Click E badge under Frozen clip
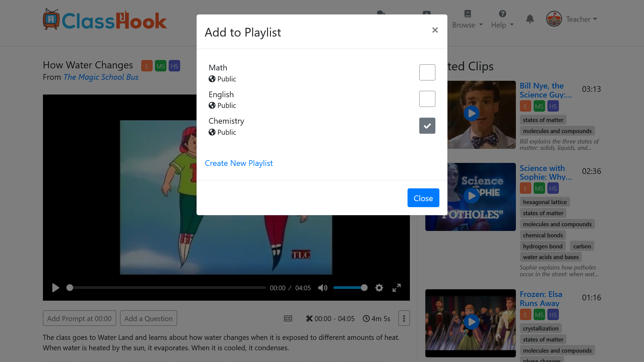The width and height of the screenshot is (644, 362). tap(526, 315)
